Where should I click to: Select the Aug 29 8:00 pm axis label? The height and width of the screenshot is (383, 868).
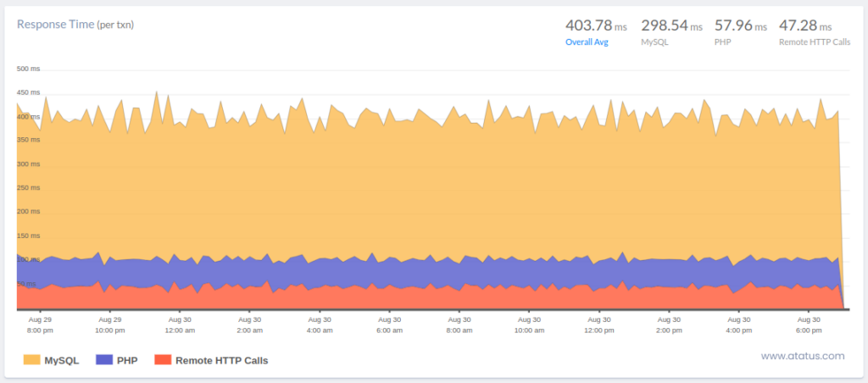pos(40,325)
